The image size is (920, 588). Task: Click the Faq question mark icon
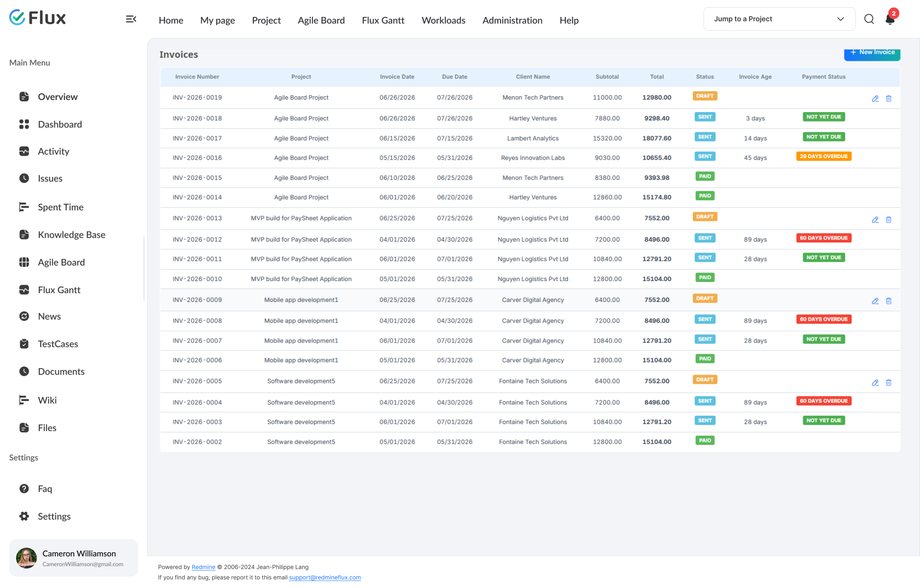tap(24, 489)
